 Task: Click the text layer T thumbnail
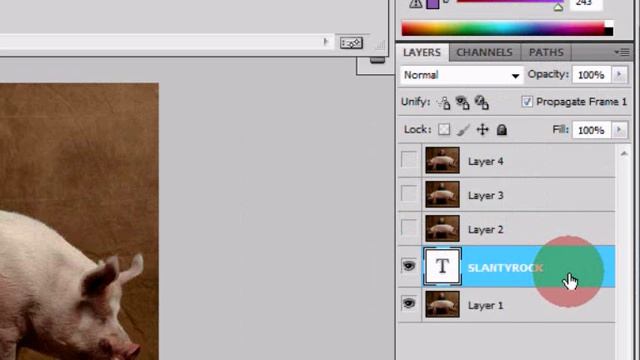442,267
